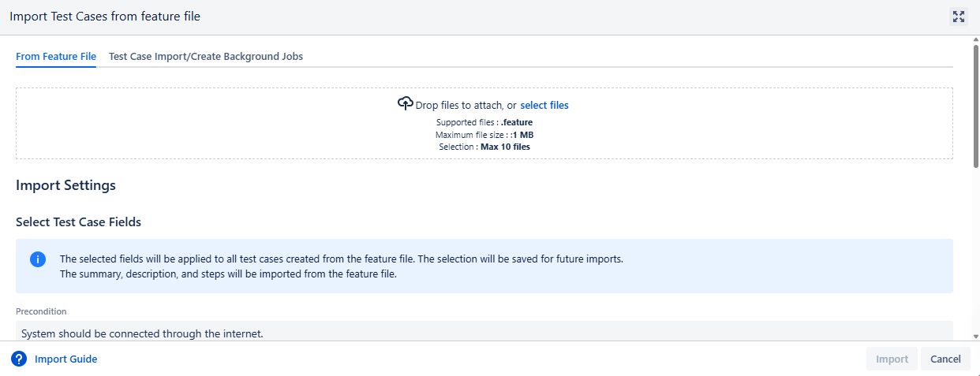This screenshot has width=980, height=376.
Task: Open the Import Guide link
Action: coord(66,359)
